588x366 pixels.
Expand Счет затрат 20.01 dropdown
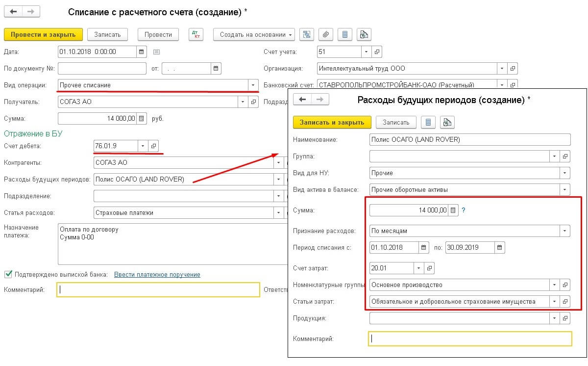click(418, 268)
